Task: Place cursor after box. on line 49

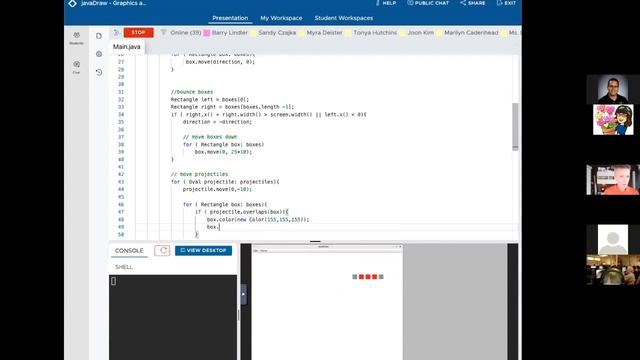Action: tap(220, 227)
